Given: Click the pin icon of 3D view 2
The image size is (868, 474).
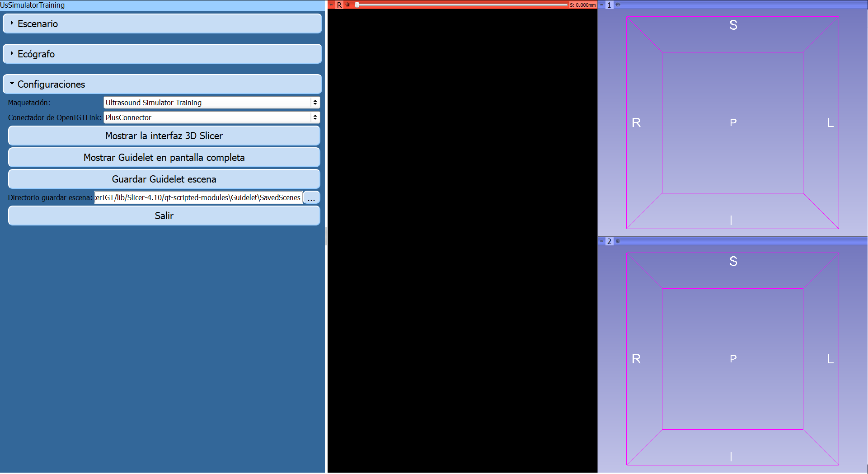Looking at the screenshot, I should coord(601,241).
